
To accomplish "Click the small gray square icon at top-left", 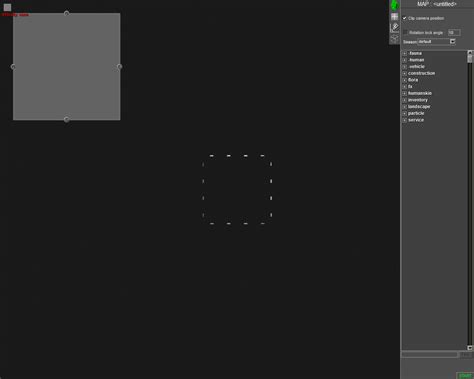I will [x=7, y=7].
